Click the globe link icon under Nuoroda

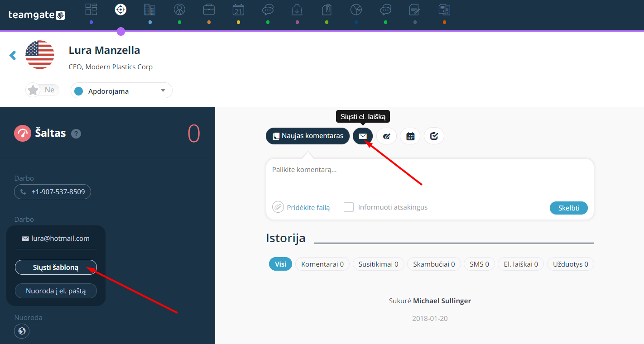[x=22, y=331]
